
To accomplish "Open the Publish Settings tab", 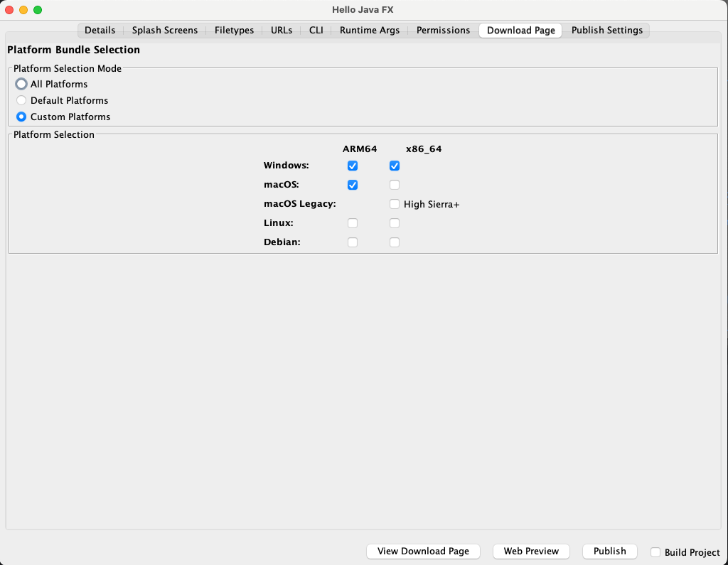I will click(x=607, y=30).
